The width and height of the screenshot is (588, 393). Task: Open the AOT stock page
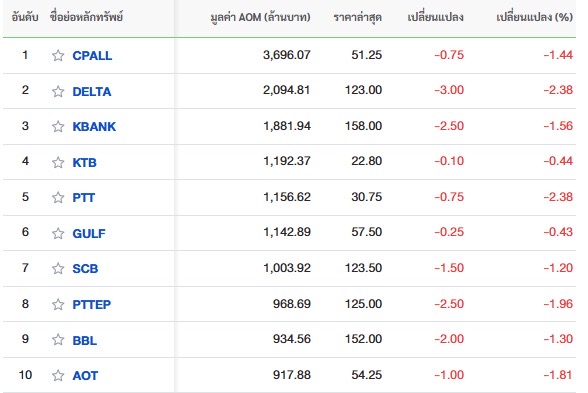[85, 375]
